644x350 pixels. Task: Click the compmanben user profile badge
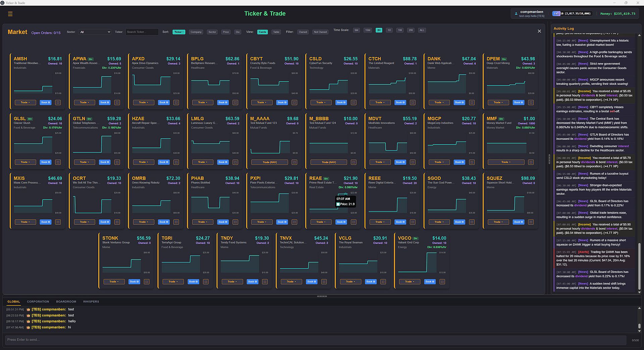[529, 14]
